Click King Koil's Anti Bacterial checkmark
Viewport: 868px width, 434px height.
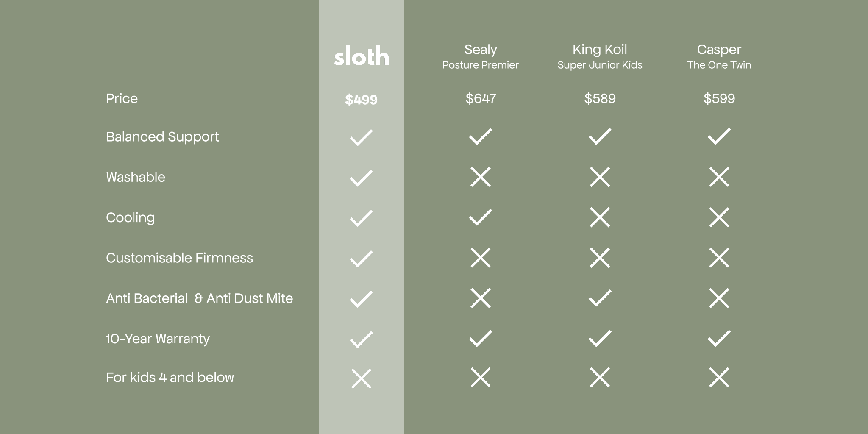(x=600, y=298)
